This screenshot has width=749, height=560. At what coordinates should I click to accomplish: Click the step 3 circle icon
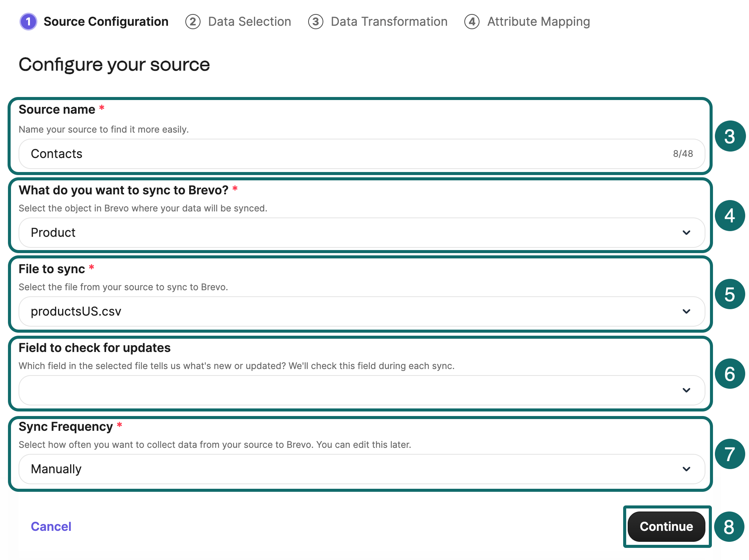[x=315, y=22]
